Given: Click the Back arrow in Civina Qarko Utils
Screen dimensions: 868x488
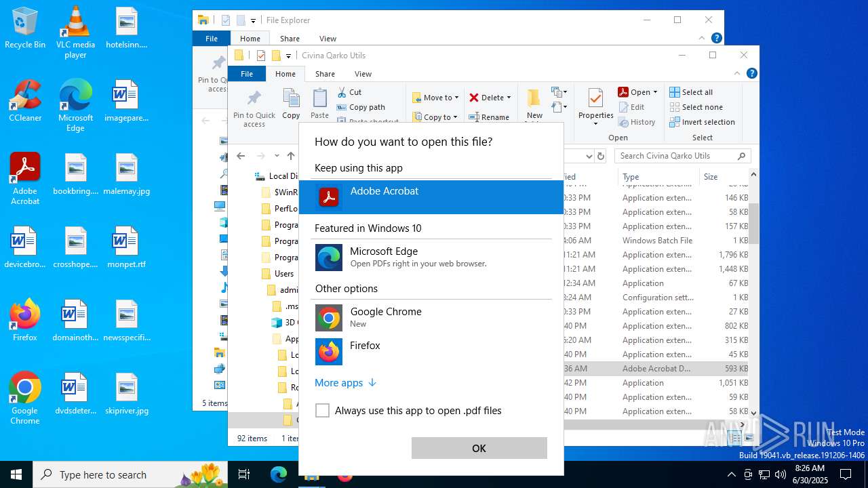Looking at the screenshot, I should [x=241, y=156].
